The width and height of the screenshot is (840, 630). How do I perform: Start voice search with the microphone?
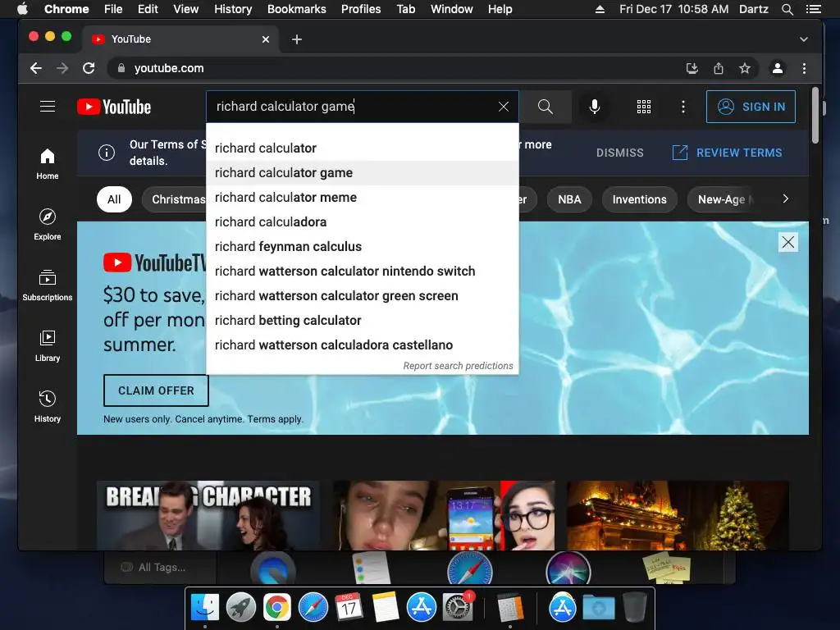595,107
